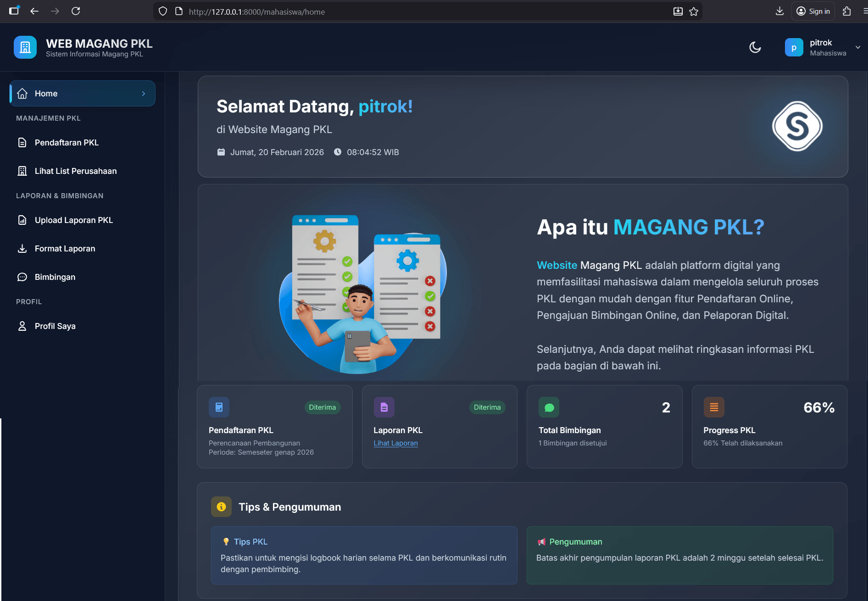Toggle dark mode with the moon icon
The height and width of the screenshot is (601, 868).
click(755, 47)
